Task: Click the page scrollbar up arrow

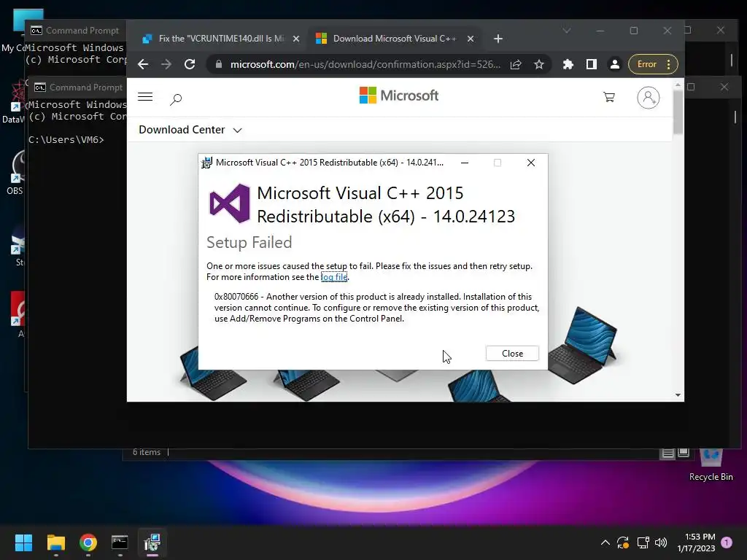Action: click(678, 85)
